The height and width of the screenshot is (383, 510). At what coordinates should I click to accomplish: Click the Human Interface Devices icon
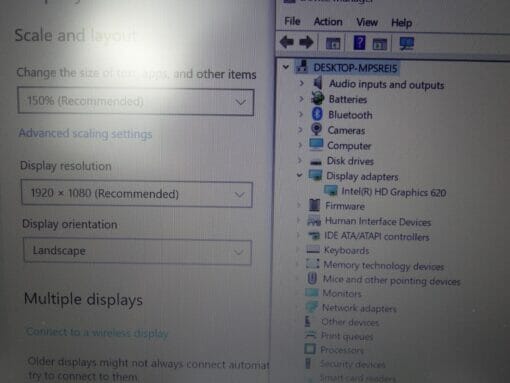[314, 220]
